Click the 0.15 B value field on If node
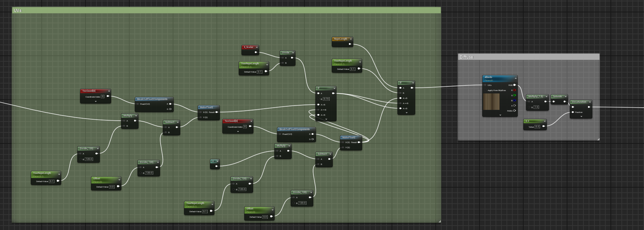644x230 pixels. (x=326, y=99)
